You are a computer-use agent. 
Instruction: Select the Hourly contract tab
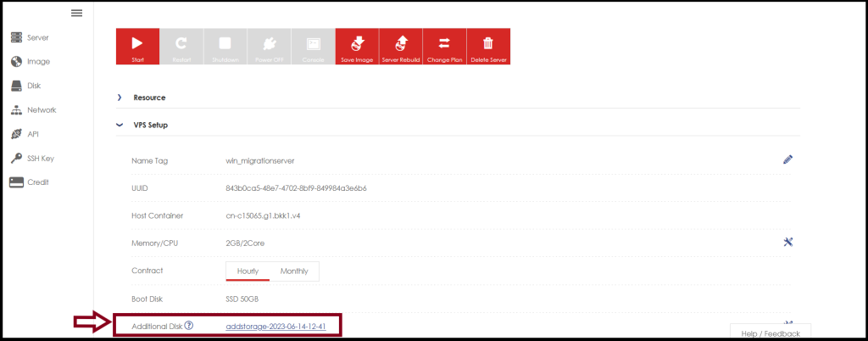coord(248,271)
